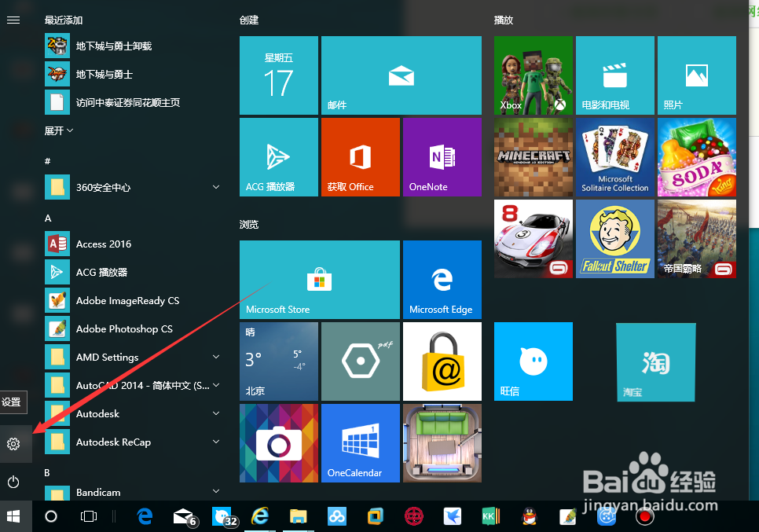759x532 pixels.
Task: Launch the Microsoft Edge tile
Action: point(442,280)
